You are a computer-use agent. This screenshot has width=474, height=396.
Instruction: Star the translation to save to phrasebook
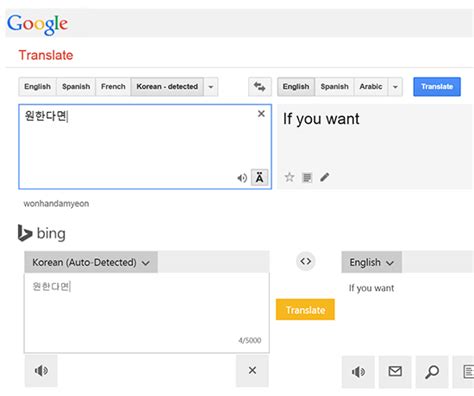pyautogui.click(x=289, y=177)
